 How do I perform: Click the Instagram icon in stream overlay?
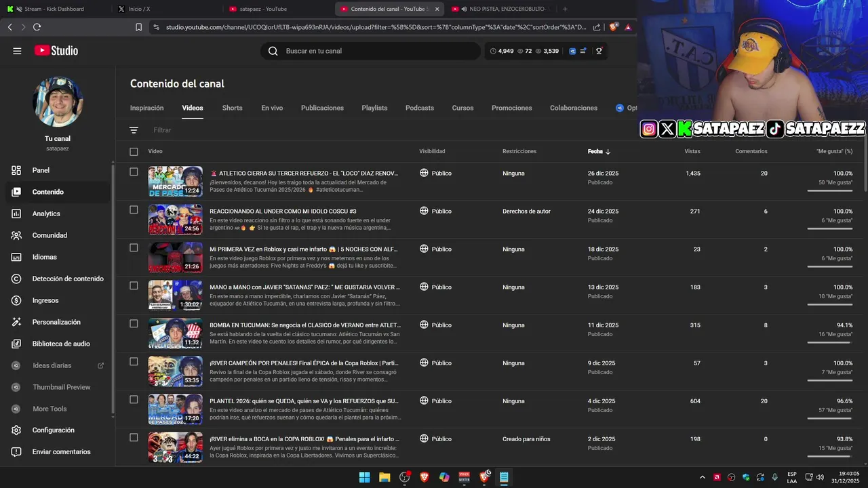[649, 129]
